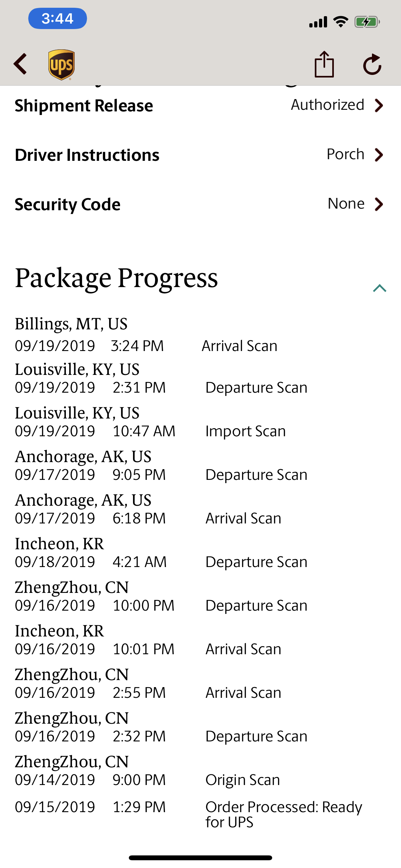Screen dimensions: 401x868
Task: Tap the cellular signal bars icon
Action: point(318,22)
